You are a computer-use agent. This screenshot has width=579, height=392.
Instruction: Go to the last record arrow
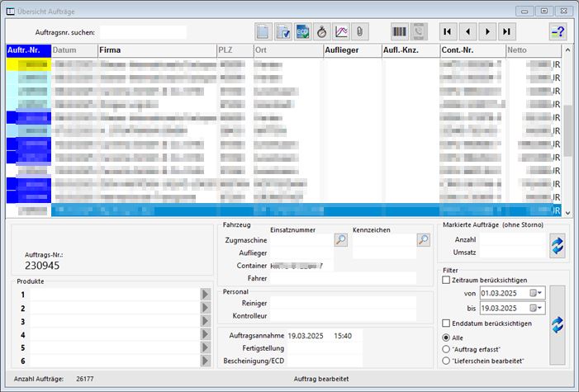pyautogui.click(x=507, y=31)
